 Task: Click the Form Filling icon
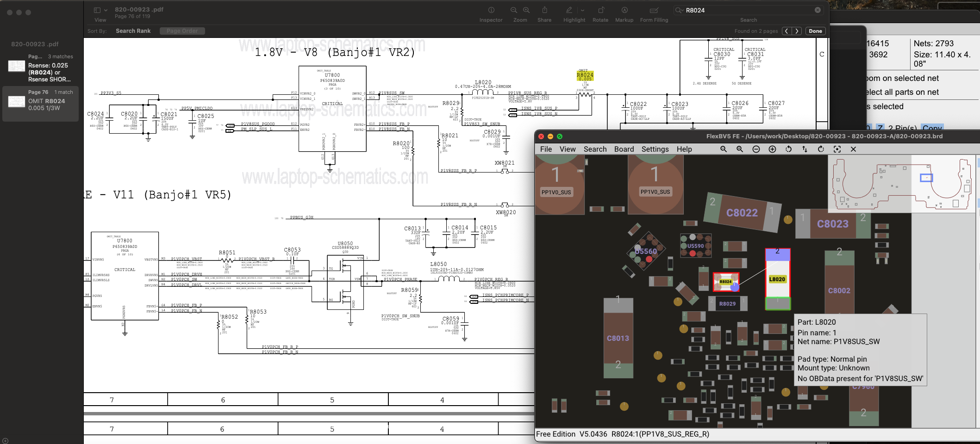point(654,10)
